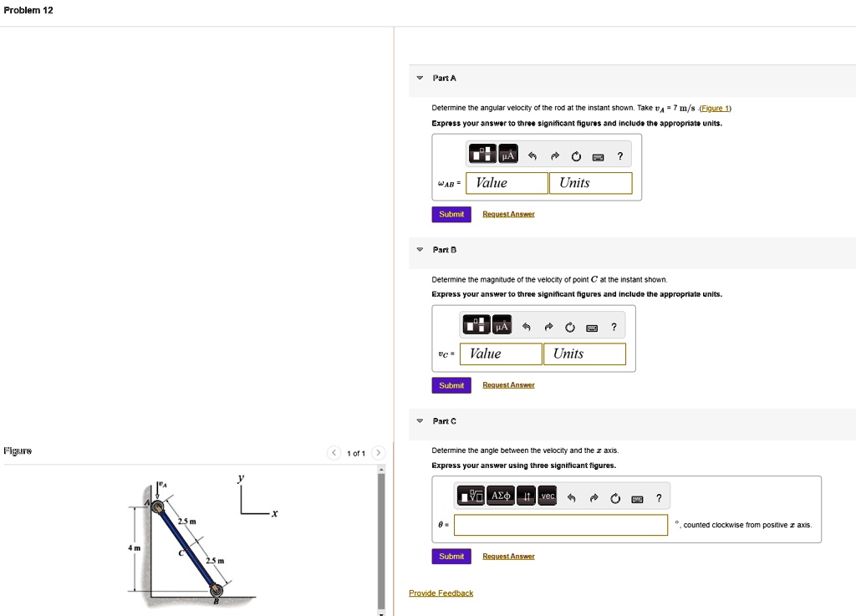This screenshot has width=856, height=616.
Task: Submit the Part A answer
Action: click(x=451, y=214)
